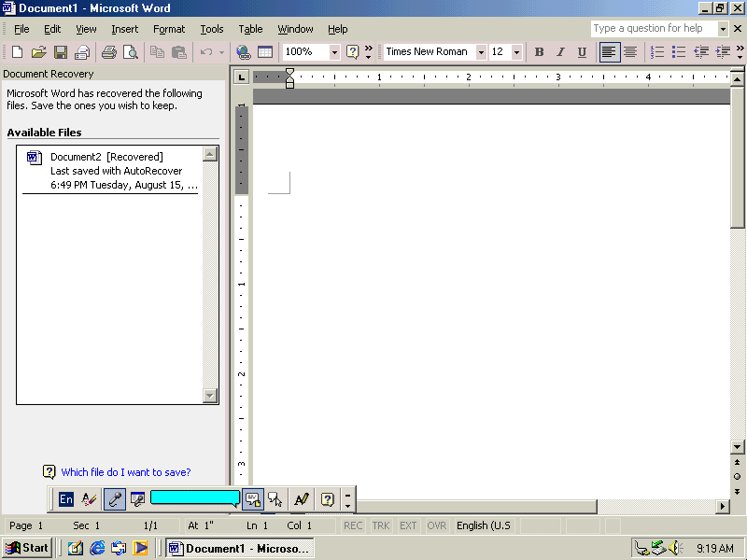
Task: Follow the "Which file do I want to save?" link
Action: coord(126,472)
